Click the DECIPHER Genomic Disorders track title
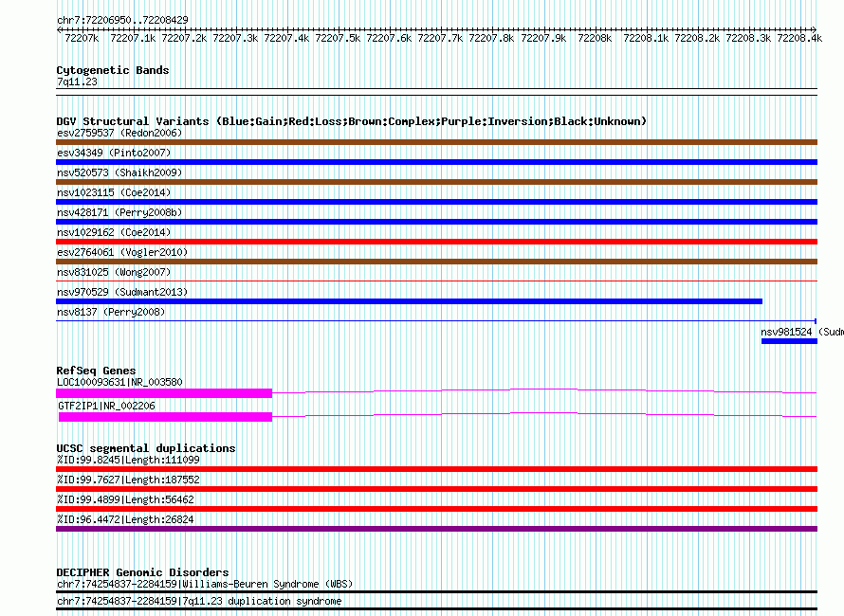The image size is (844, 616). point(142,572)
